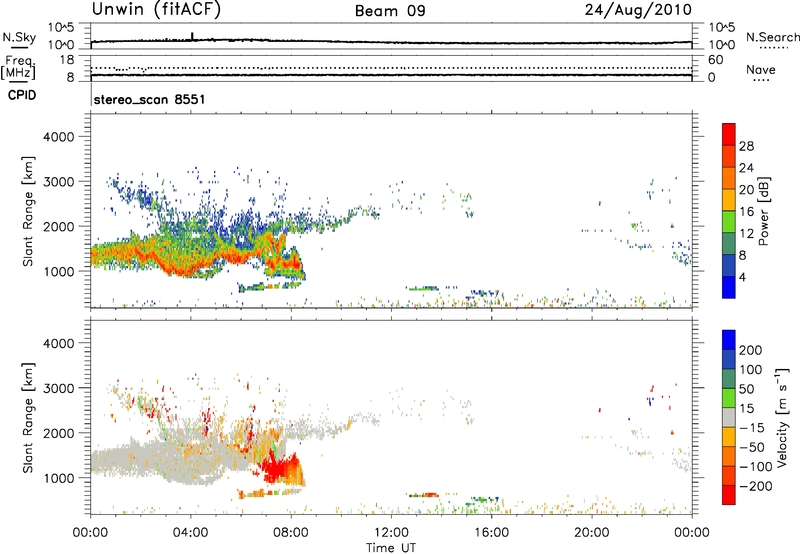
Task: Click the '4000' tick of the power panel
Action: click(x=58, y=137)
